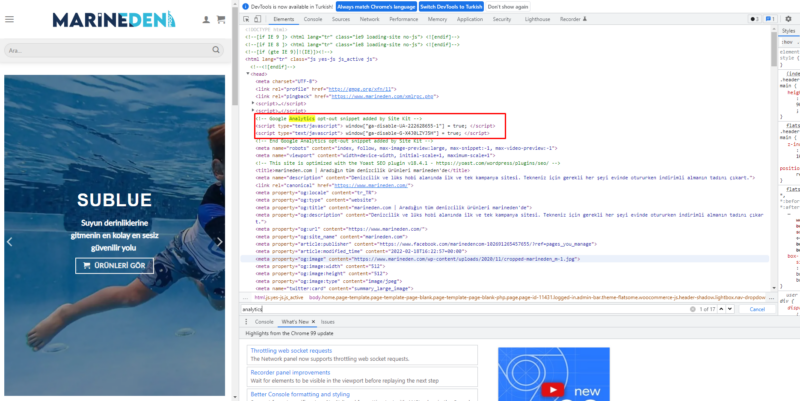Screen dimensions: 800x401
Task: Click the search magnifier icon
Action: click(x=216, y=50)
